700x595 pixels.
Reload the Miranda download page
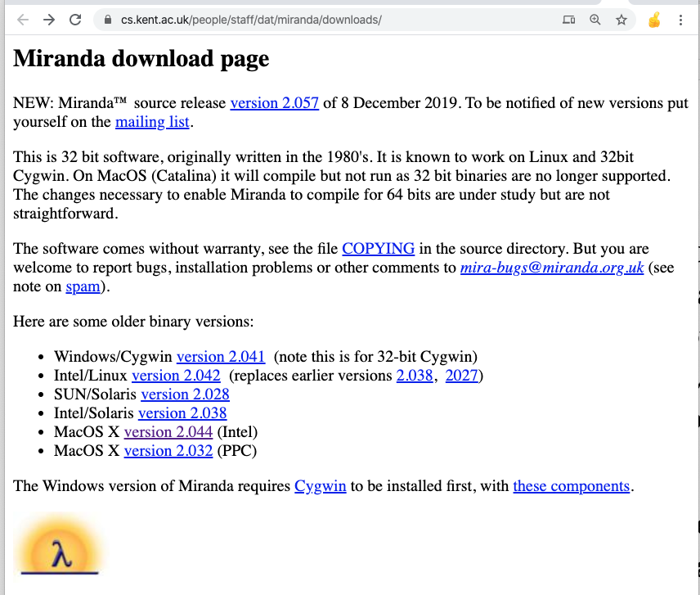point(75,20)
